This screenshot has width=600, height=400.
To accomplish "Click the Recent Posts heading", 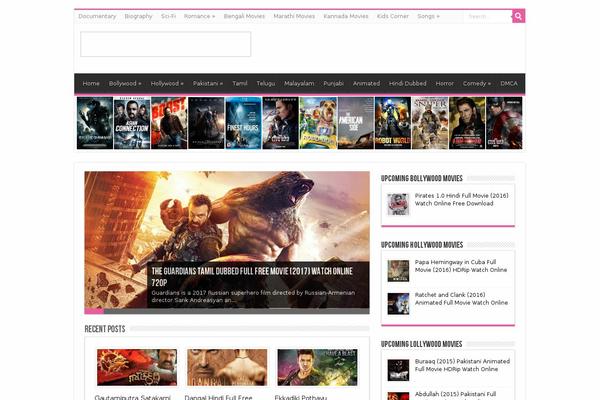I will [105, 329].
